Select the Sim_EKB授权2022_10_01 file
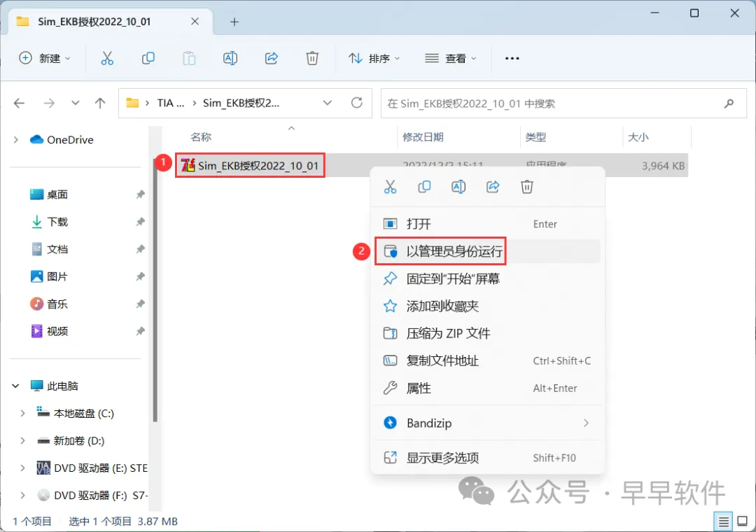The image size is (756, 532). click(250, 166)
